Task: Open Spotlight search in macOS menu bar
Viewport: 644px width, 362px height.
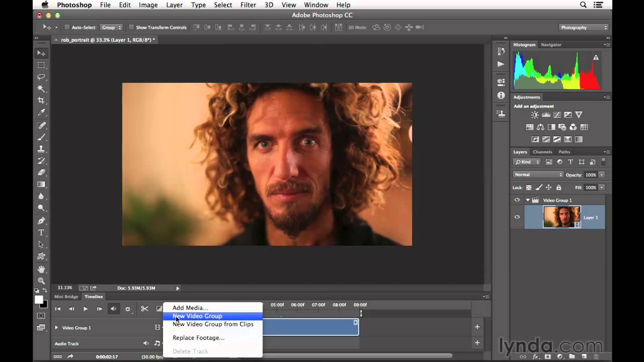Action: pyautogui.click(x=583, y=5)
